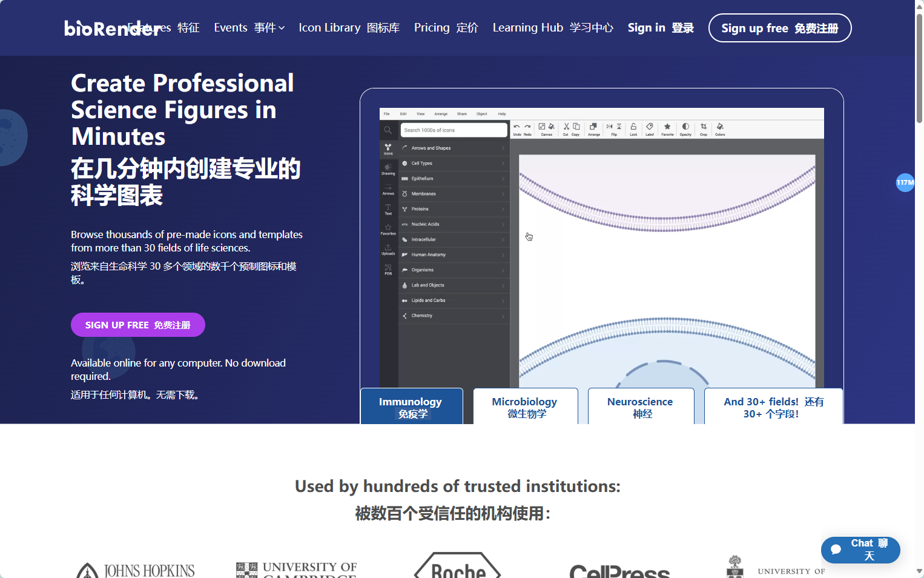Image resolution: width=924 pixels, height=578 pixels.
Task: Select the Organisms category row
Action: coord(454,270)
